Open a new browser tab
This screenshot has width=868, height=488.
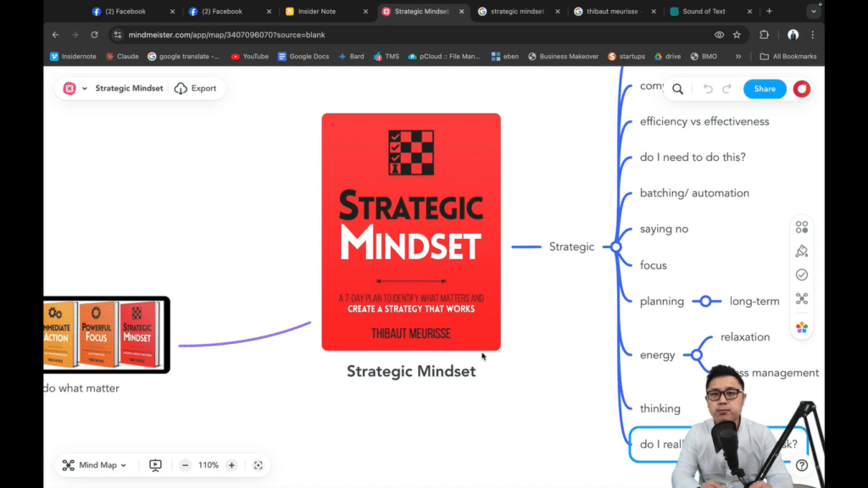point(769,12)
